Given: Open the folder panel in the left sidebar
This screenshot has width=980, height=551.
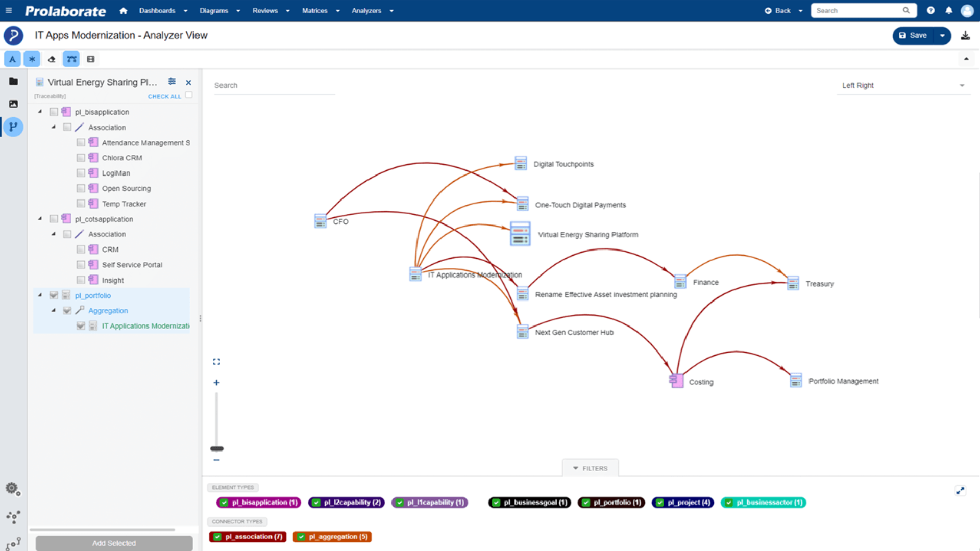Looking at the screenshot, I should tap(13, 81).
